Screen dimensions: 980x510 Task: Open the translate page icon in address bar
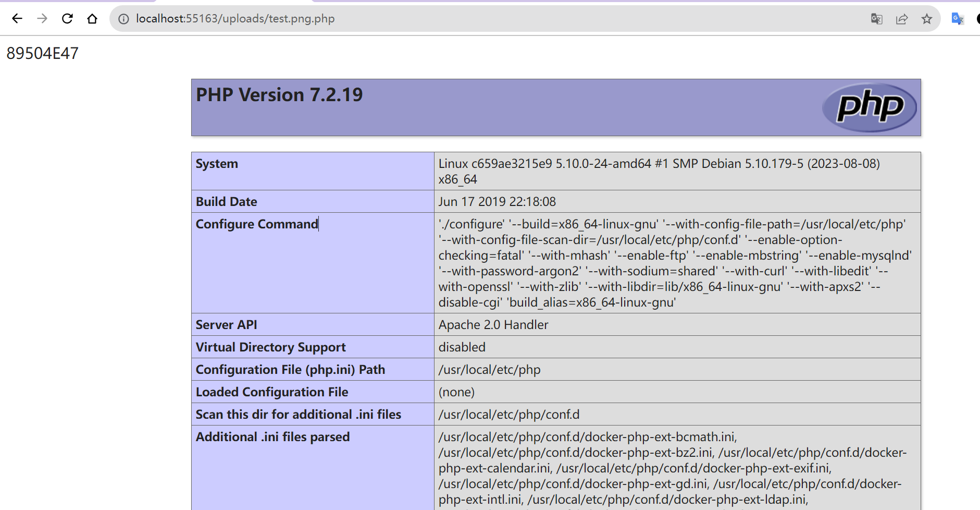tap(876, 19)
